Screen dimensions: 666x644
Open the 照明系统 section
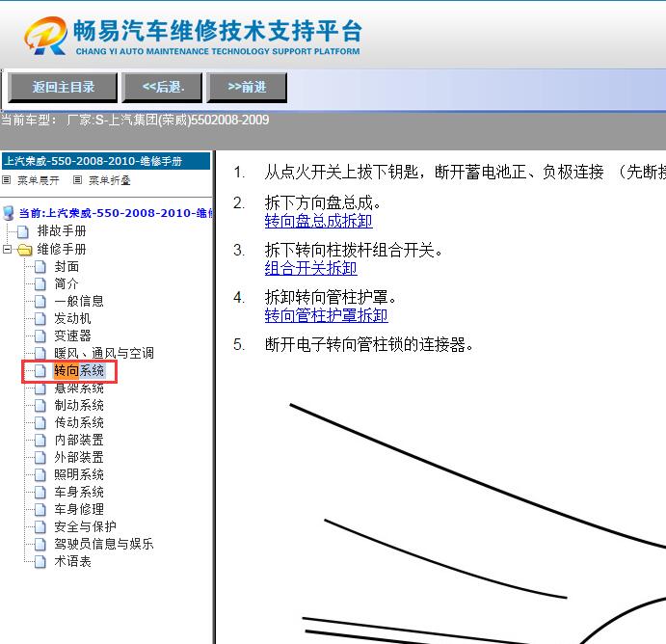[79, 474]
